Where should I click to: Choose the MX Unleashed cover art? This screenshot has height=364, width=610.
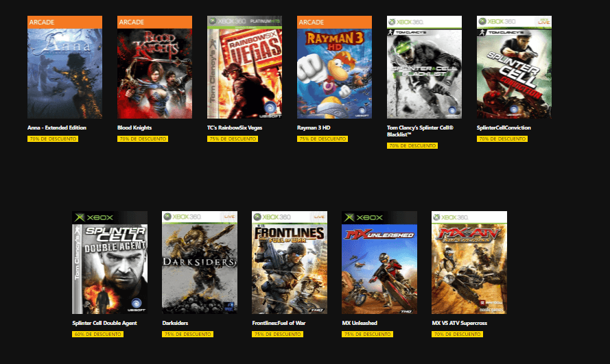click(x=379, y=263)
